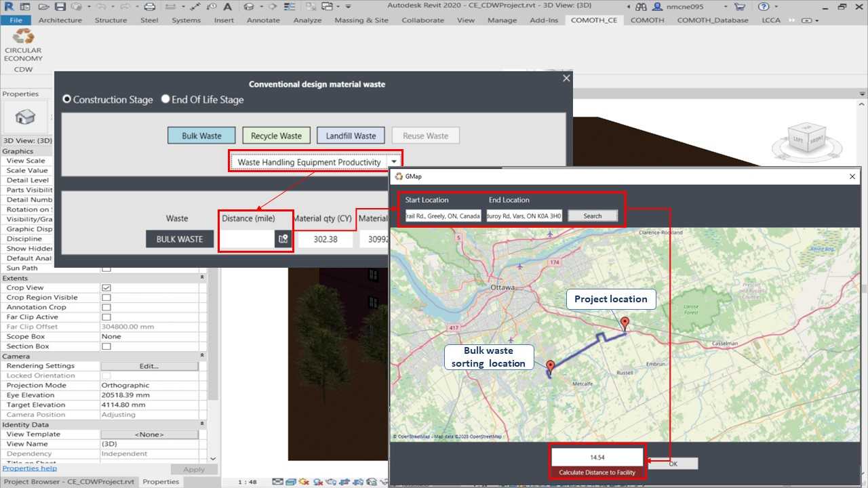The height and width of the screenshot is (488, 868).
Task: Click the bulk waste sorting map marker
Action: [551, 367]
